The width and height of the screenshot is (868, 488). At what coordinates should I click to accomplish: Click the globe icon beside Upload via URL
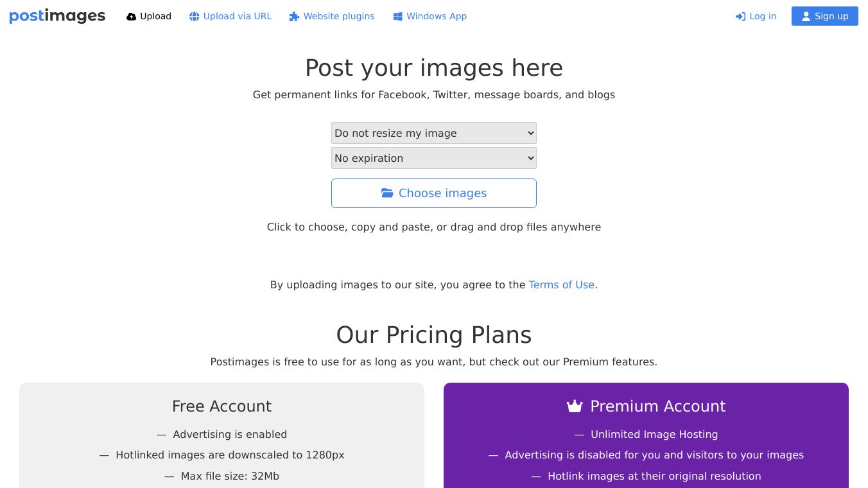(x=194, y=17)
